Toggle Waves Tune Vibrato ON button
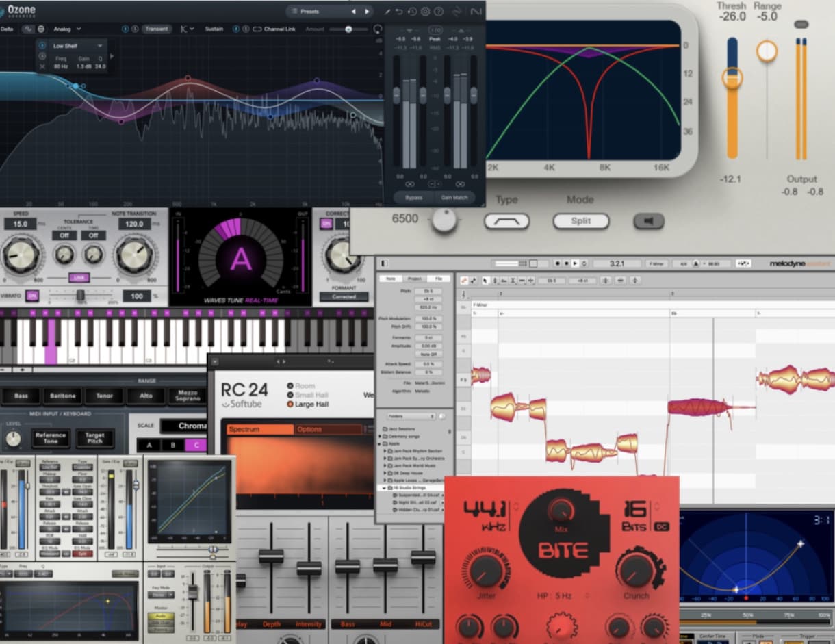The image size is (835, 644). (x=32, y=296)
